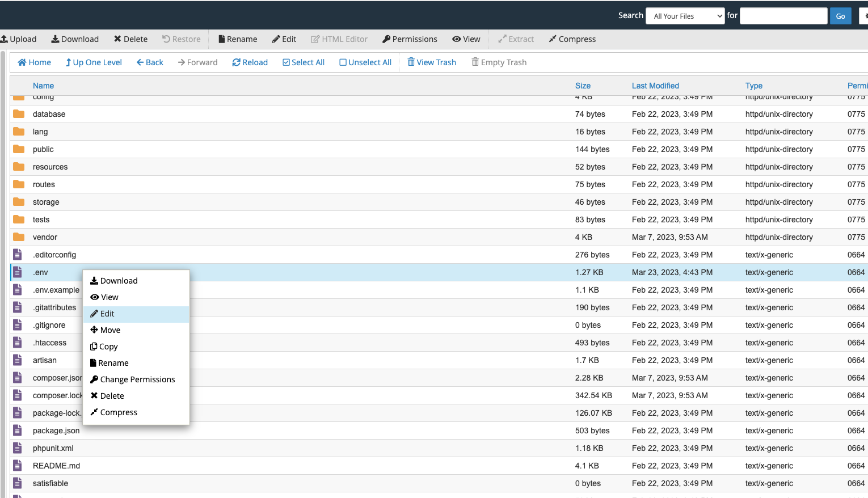Choose Edit from the context menu
The width and height of the screenshot is (868, 498).
point(107,314)
